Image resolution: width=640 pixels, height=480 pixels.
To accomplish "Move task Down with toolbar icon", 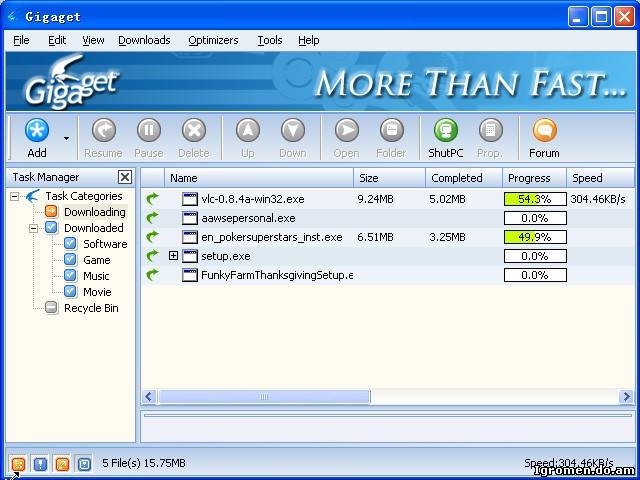I will pyautogui.click(x=293, y=131).
